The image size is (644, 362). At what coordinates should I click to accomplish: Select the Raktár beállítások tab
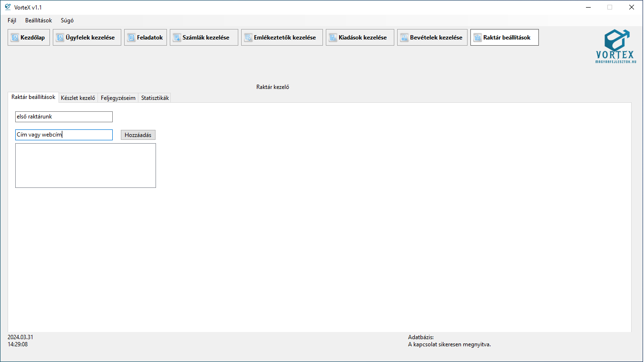(33, 97)
